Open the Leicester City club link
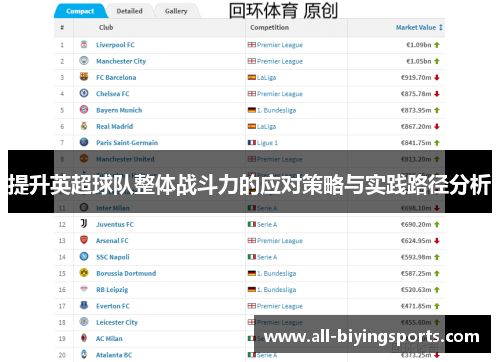 [117, 322]
